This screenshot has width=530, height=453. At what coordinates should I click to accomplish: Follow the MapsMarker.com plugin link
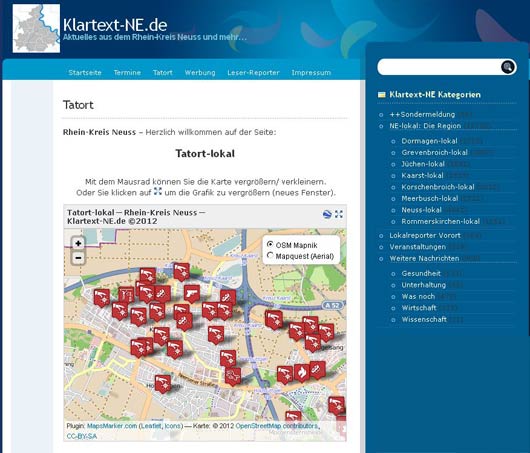[112, 426]
